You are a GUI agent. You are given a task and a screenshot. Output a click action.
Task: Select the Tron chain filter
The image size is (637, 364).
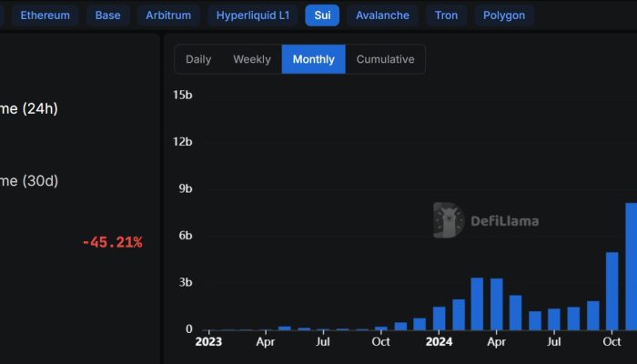(446, 15)
